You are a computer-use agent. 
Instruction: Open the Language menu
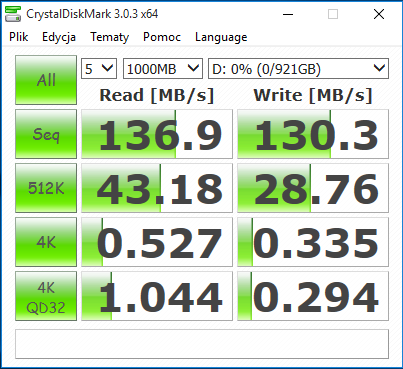click(221, 37)
